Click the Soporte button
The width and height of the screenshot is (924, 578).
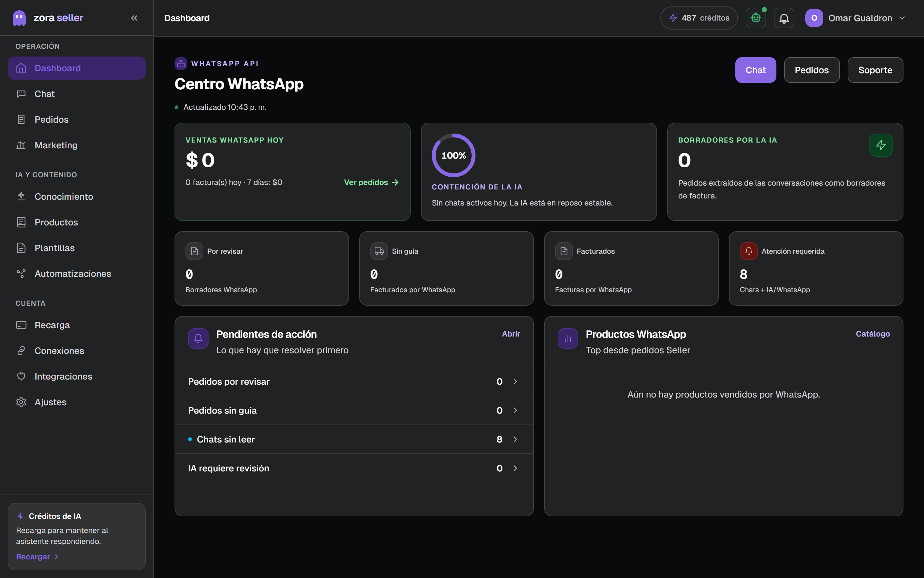[875, 70]
